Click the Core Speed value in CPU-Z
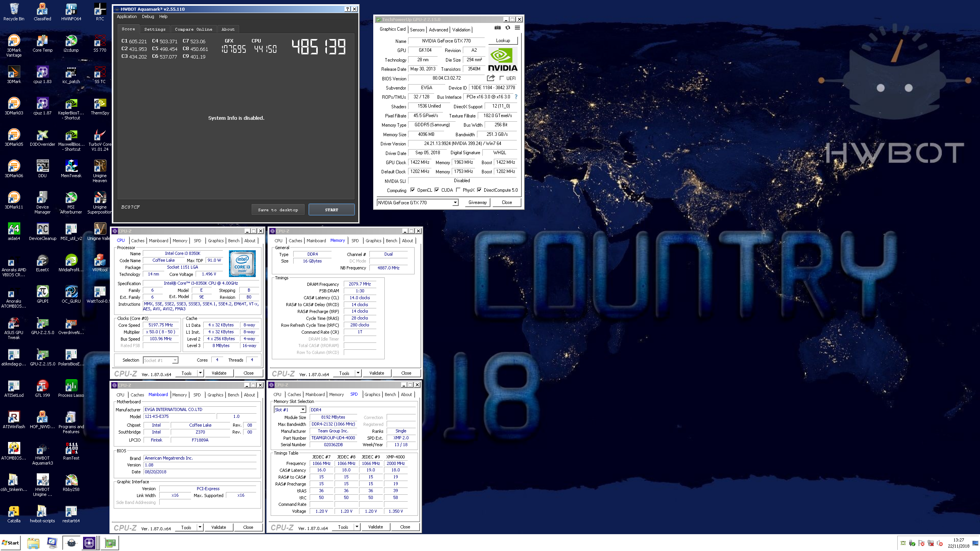The width and height of the screenshot is (980, 551). pos(161,325)
